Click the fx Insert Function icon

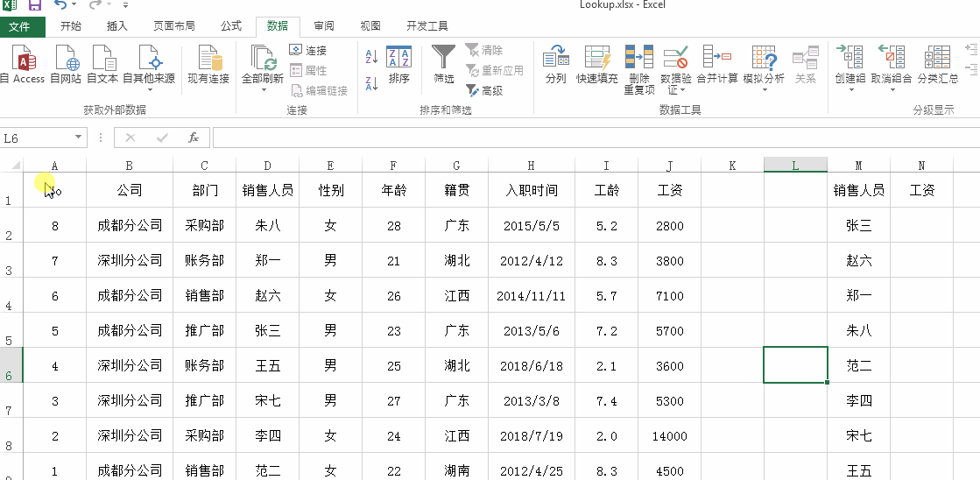pyautogui.click(x=194, y=138)
